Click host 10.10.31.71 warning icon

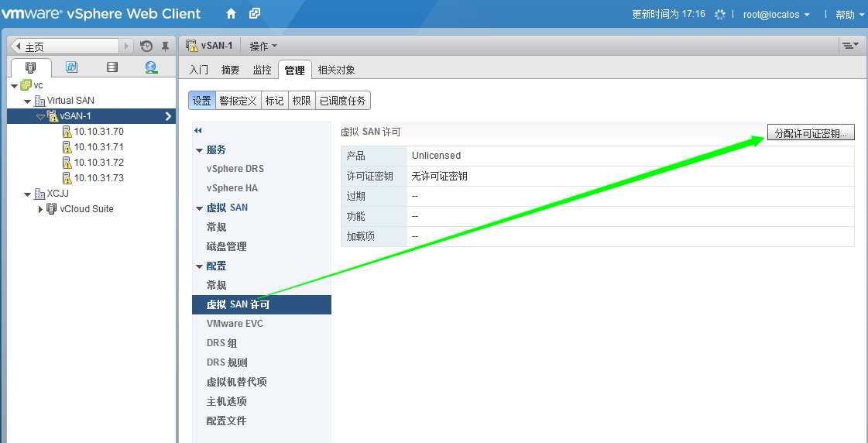67,147
